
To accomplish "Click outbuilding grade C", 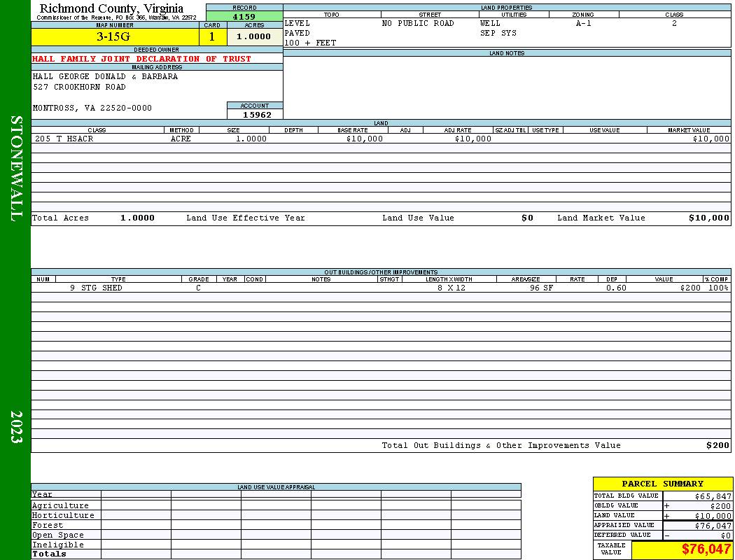I will (x=198, y=288).
